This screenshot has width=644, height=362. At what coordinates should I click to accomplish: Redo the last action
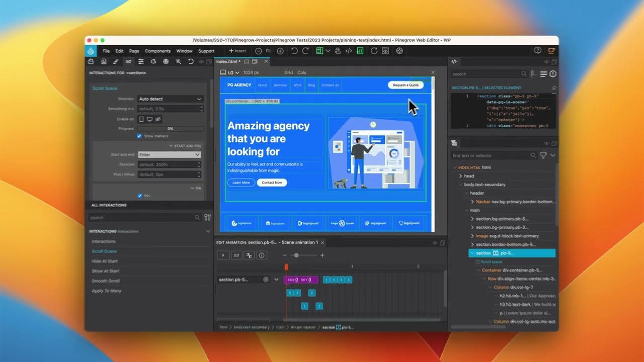(x=305, y=51)
